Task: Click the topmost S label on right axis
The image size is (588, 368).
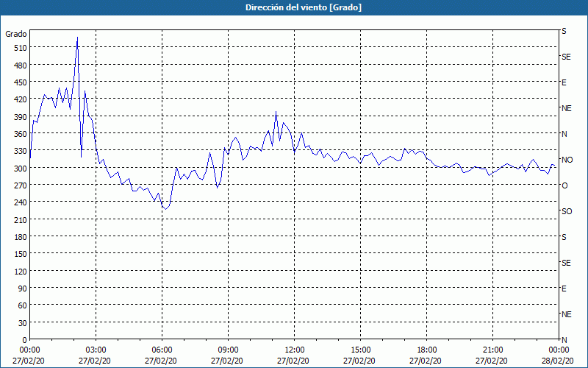Action: click(x=564, y=32)
